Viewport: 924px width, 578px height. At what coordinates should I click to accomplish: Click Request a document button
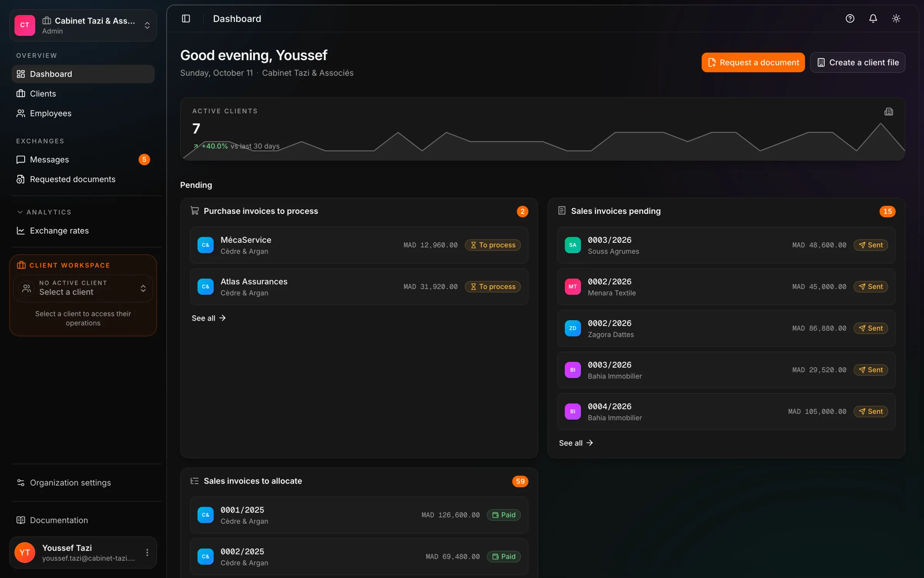tap(753, 62)
